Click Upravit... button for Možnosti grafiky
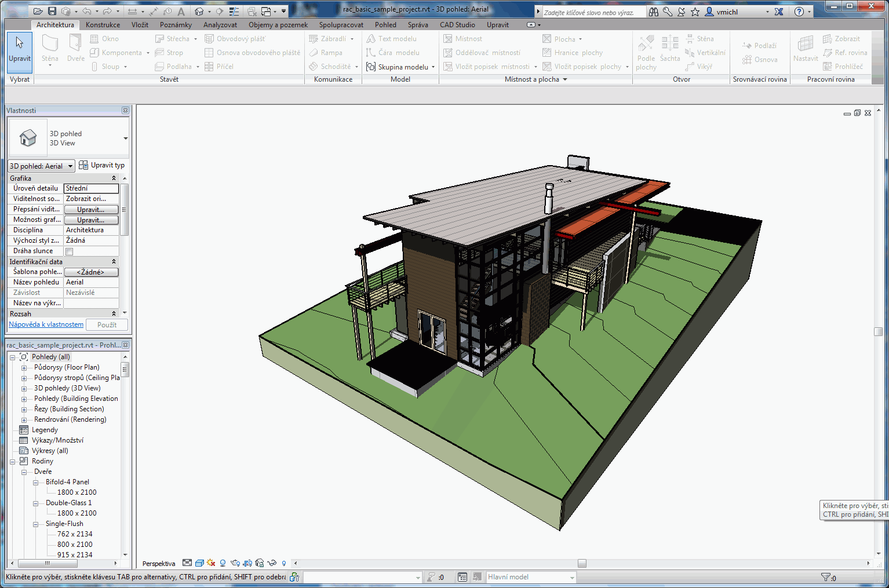 pos(91,220)
